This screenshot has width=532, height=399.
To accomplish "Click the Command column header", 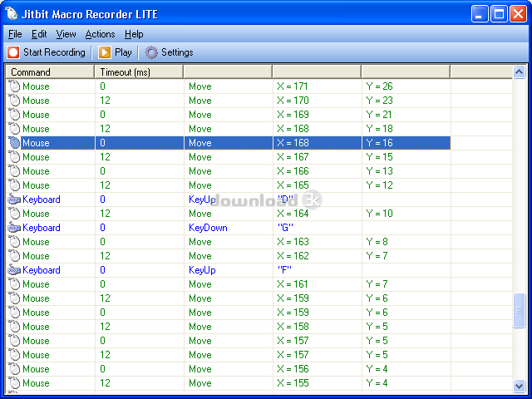I will pos(50,72).
